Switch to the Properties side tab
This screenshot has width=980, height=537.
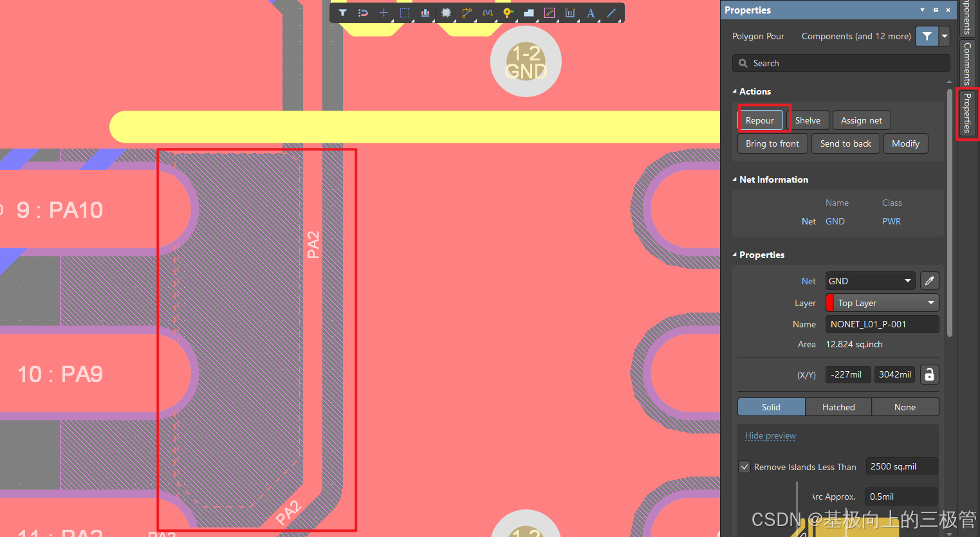tap(967, 113)
